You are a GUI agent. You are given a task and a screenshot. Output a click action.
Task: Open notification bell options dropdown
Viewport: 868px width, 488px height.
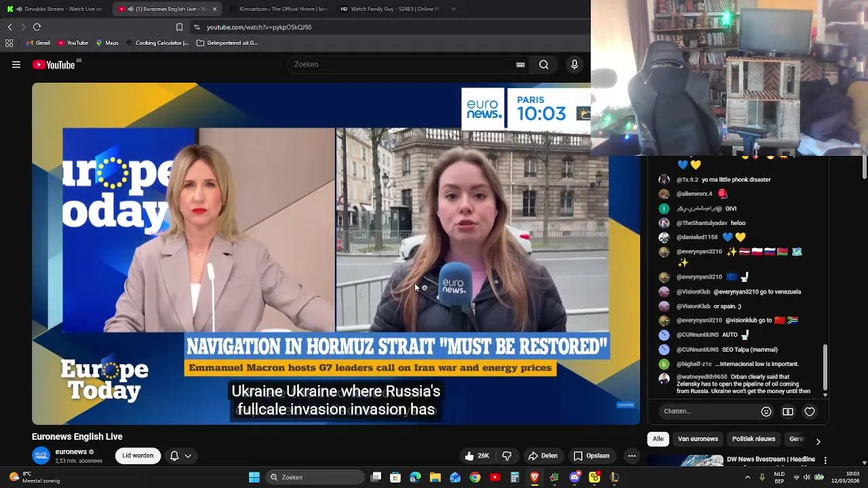pyautogui.click(x=180, y=456)
